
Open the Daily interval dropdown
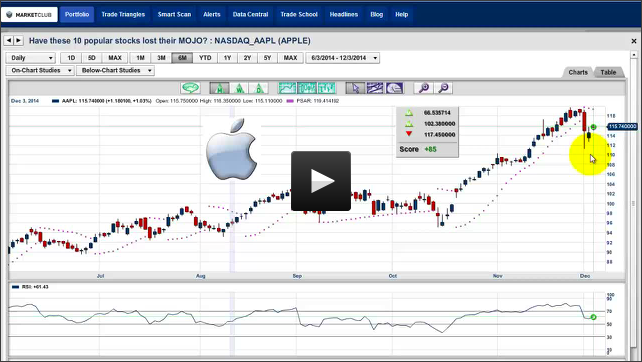pyautogui.click(x=31, y=58)
